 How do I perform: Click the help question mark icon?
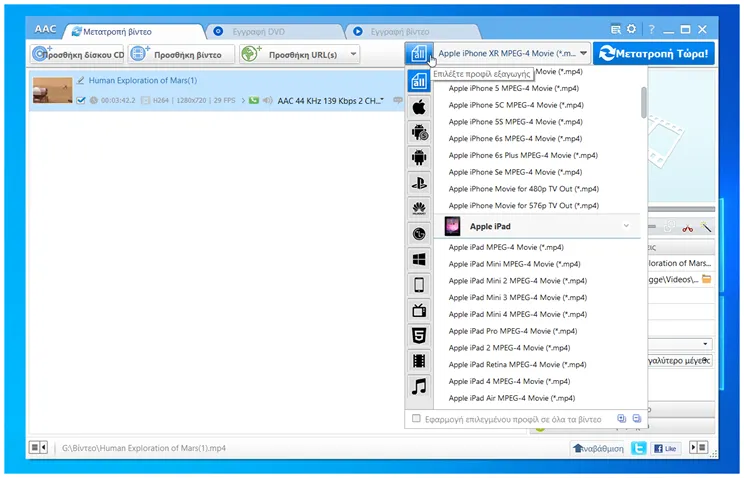651,29
